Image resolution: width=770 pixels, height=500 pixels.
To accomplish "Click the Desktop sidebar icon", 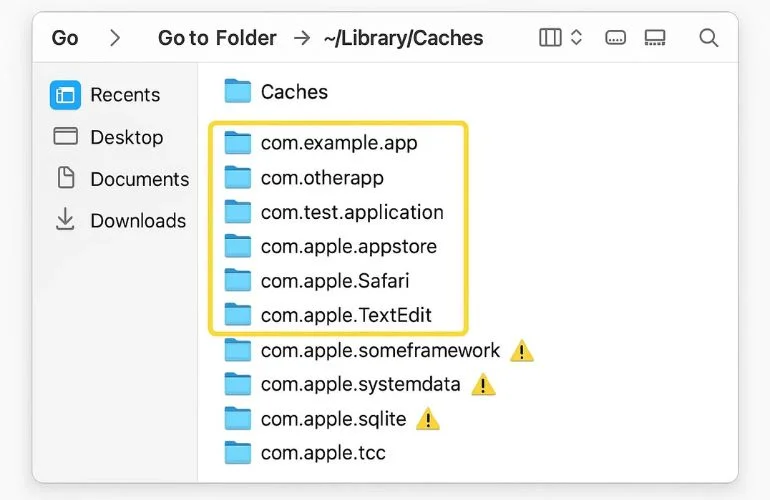I will 66,137.
